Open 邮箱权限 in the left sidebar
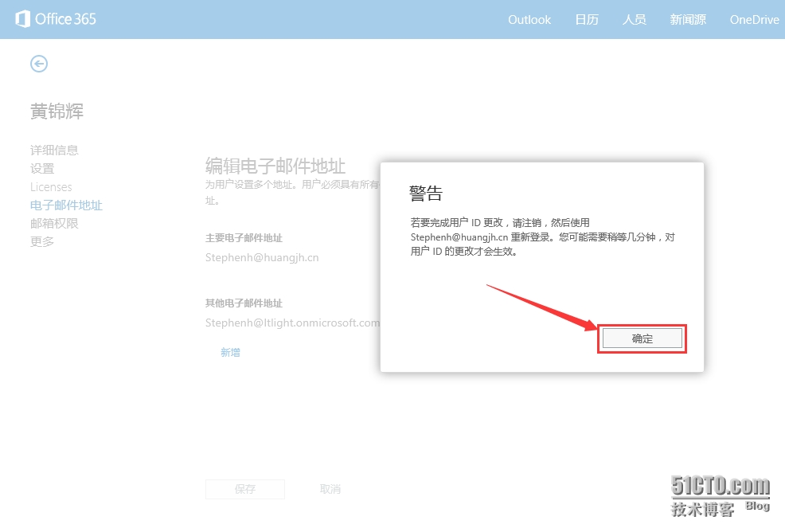Image resolution: width=785 pixels, height=532 pixels. (x=54, y=224)
